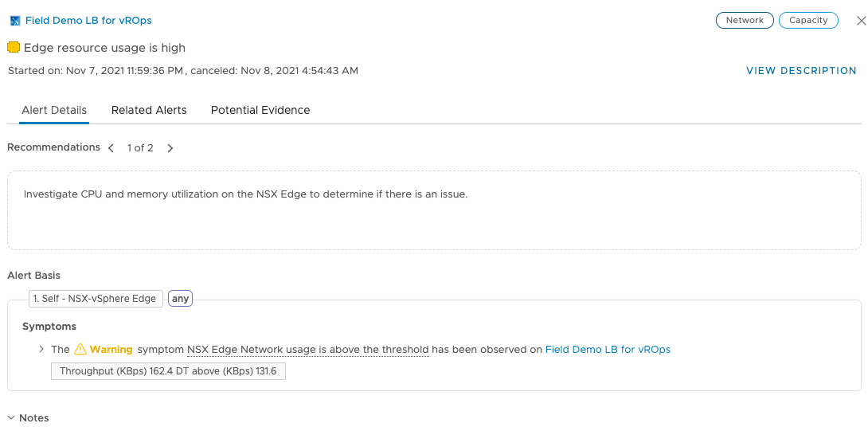This screenshot has width=868, height=427.
Task: Click the yellow warning criticality icon
Action: (14, 48)
